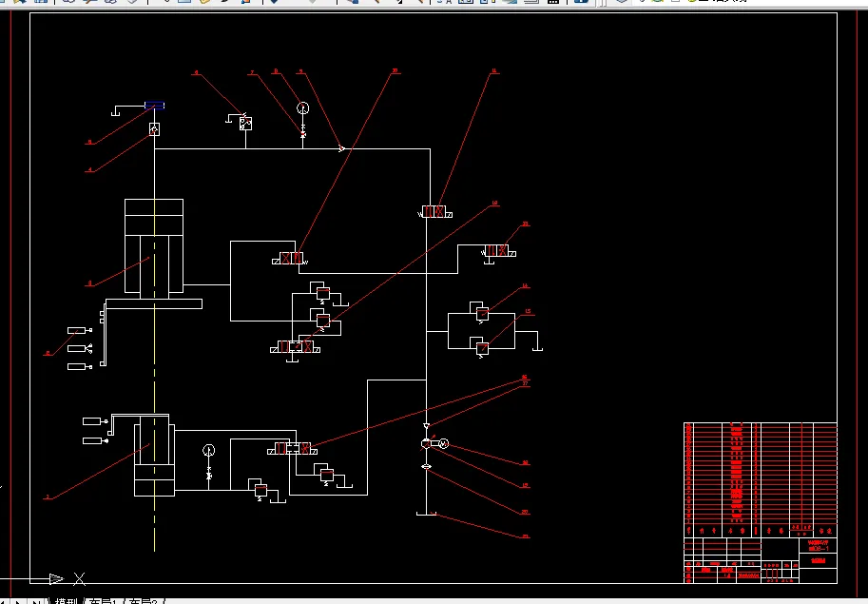
Task: Select the shutoff valve beneath the upper pressure gauge
Action: click(x=303, y=134)
